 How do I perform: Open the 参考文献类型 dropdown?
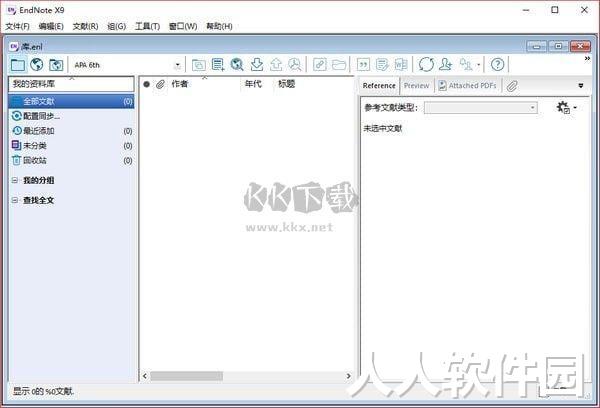click(481, 108)
